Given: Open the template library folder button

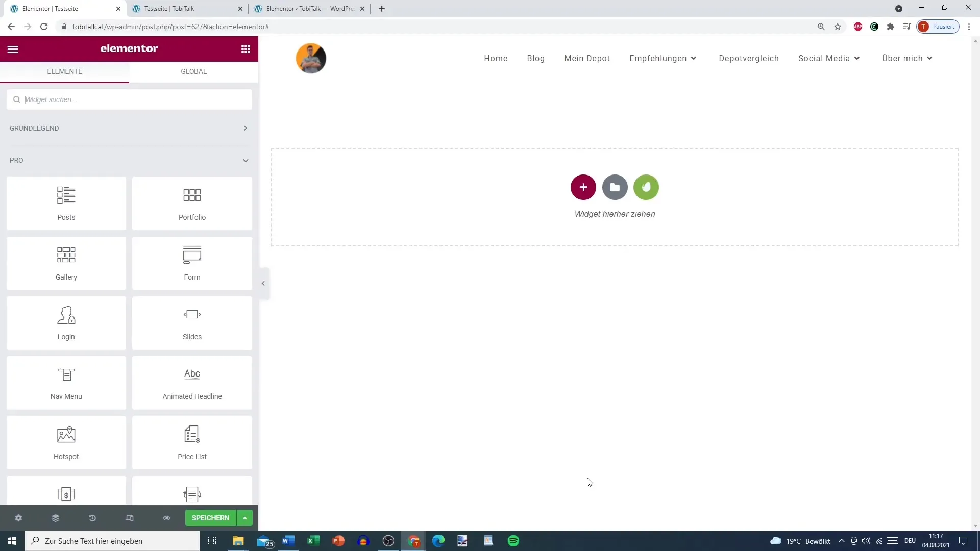Looking at the screenshot, I should [x=615, y=187].
